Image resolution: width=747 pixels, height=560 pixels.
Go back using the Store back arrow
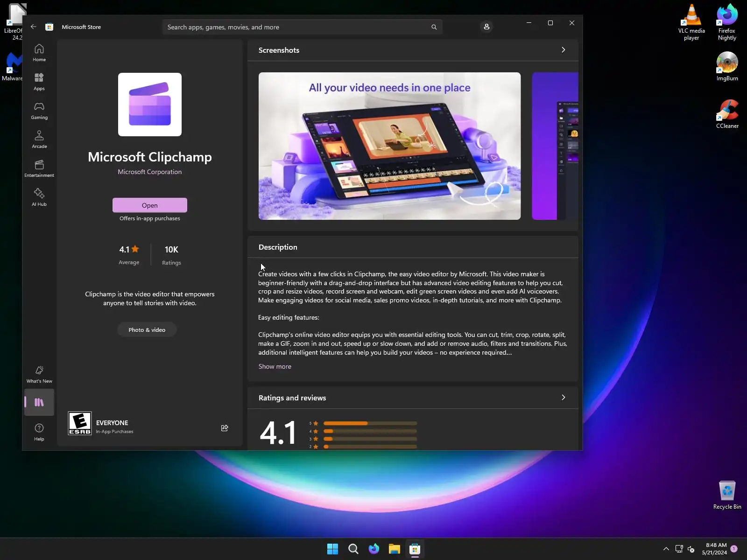click(34, 27)
